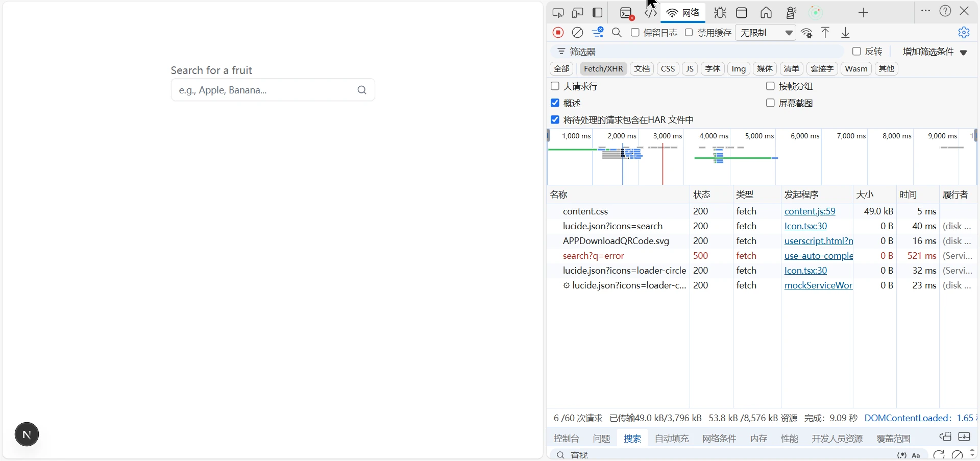Open network settings gear icon
This screenshot has height=461, width=980.
pos(964,33)
